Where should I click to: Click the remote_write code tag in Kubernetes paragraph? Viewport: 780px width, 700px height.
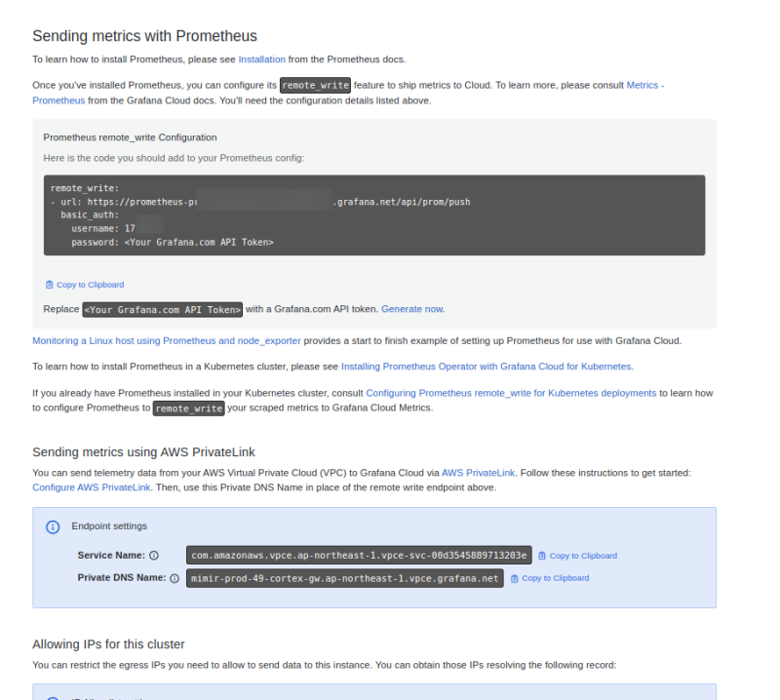point(189,408)
